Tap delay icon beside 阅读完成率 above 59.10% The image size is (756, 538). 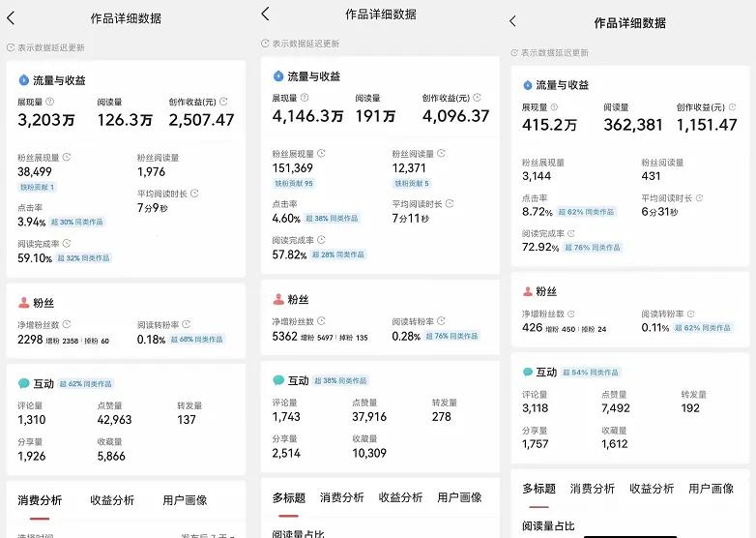67,243
